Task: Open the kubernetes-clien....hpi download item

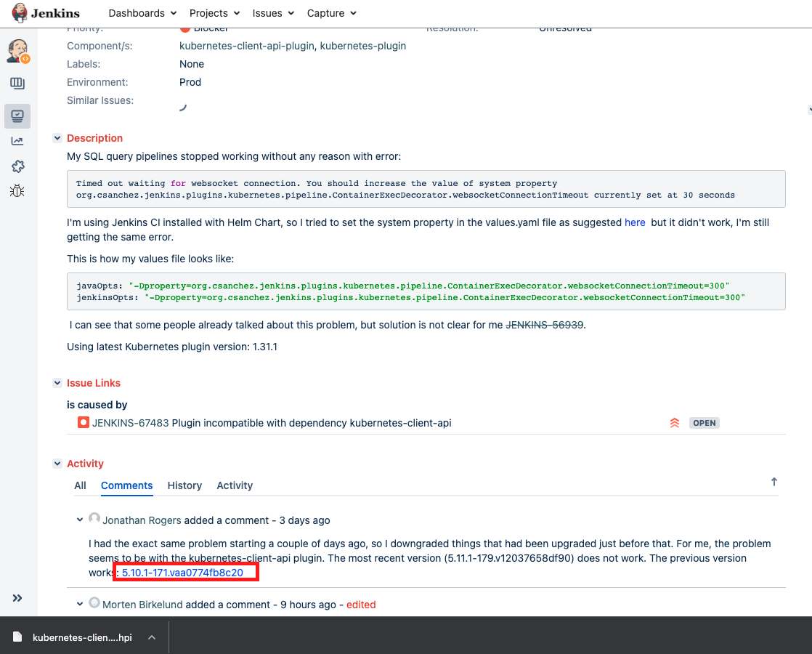Action: [82, 637]
